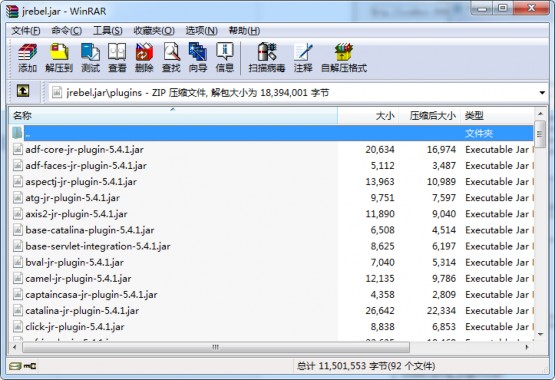The image size is (555, 380).
Task: Select base-servlet-integration-5.4.1.jar
Action: 98,246
